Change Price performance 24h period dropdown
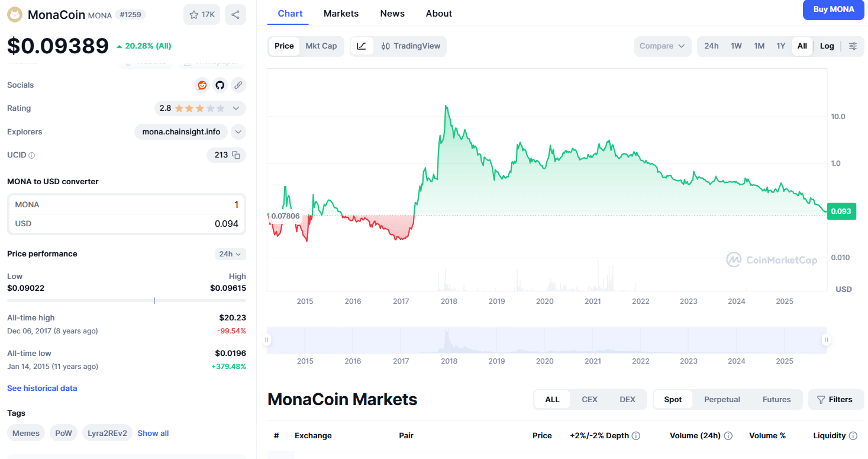 tap(230, 254)
